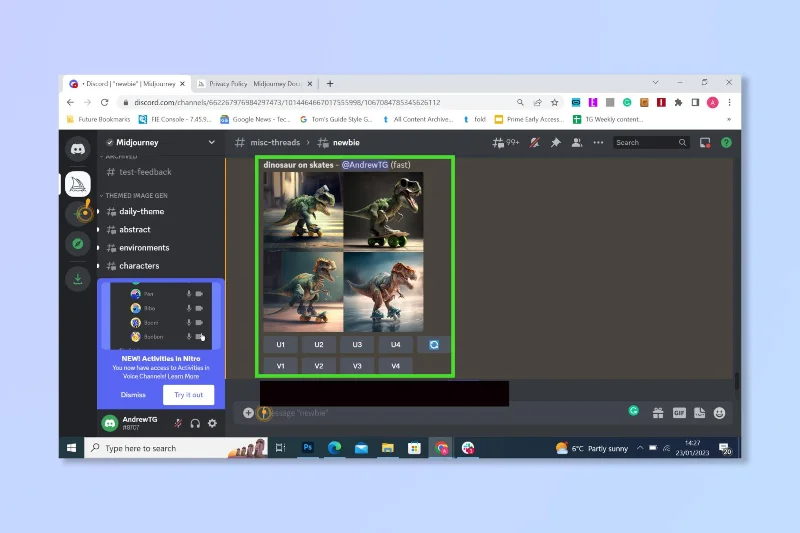800x533 pixels.
Task: Open Discord direct messages home icon
Action: coord(78,149)
